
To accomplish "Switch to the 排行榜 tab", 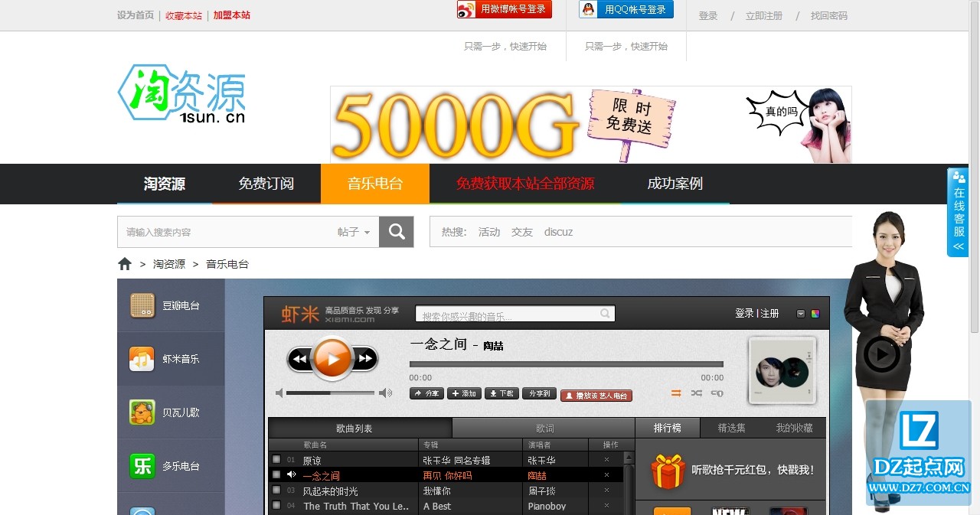I will coord(667,428).
